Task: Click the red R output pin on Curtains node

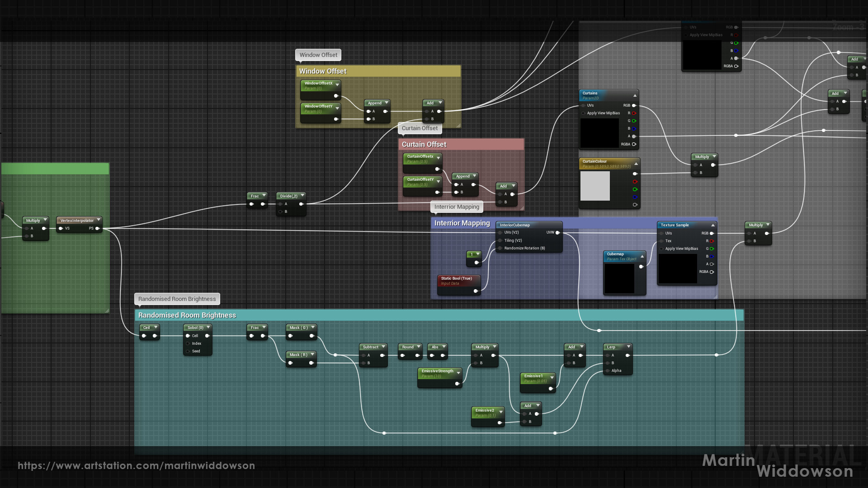Action: pyautogui.click(x=634, y=113)
